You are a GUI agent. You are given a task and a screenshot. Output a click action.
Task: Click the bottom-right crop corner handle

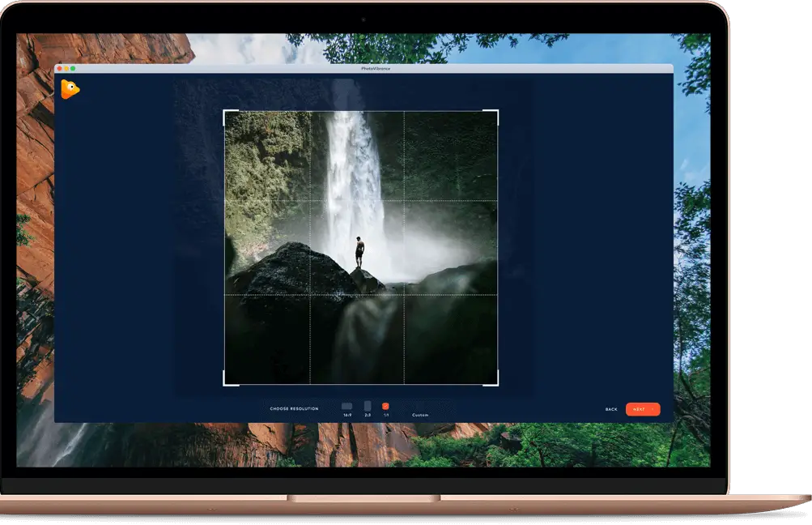[495, 382]
